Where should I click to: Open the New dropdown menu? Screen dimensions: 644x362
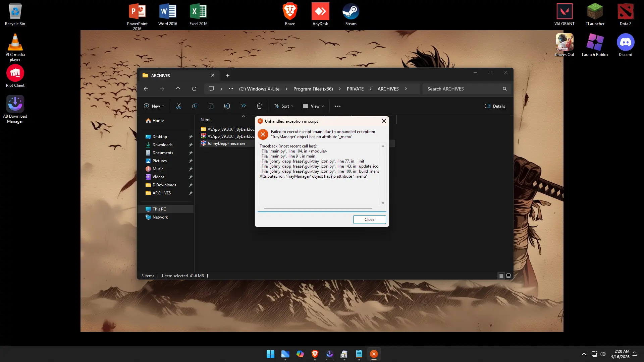(154, 106)
